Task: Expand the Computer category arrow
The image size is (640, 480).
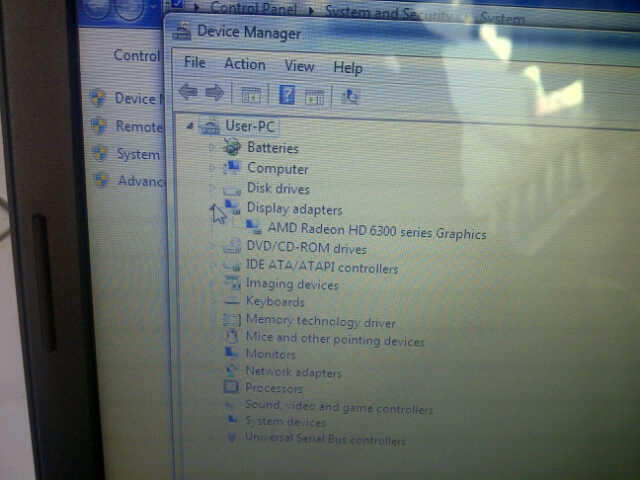Action: [x=211, y=167]
